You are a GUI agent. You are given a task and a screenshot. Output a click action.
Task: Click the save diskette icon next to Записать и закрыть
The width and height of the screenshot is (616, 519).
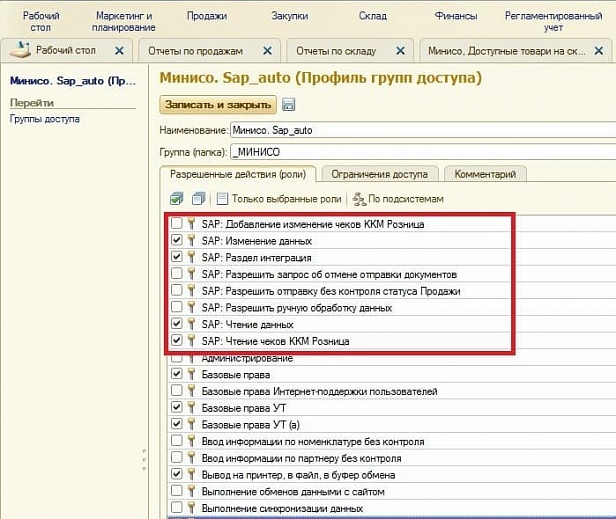point(288,105)
